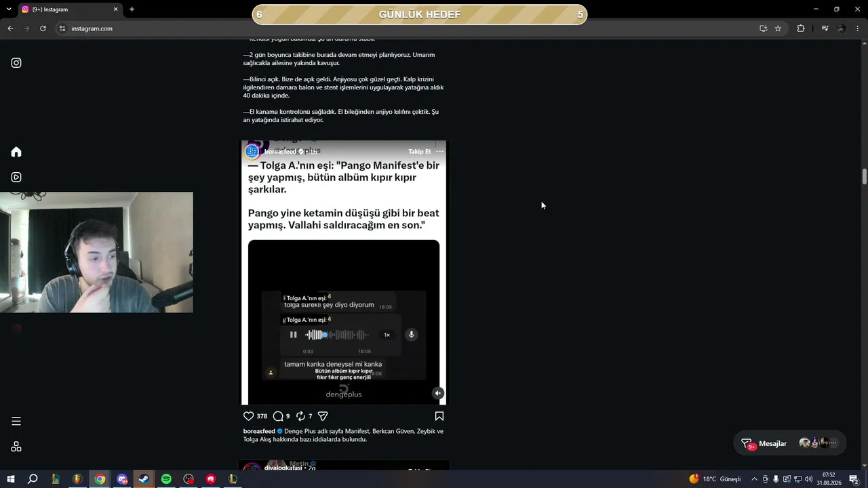Open the 18°C Güneşli weather widget
868x488 pixels.
coord(715,479)
